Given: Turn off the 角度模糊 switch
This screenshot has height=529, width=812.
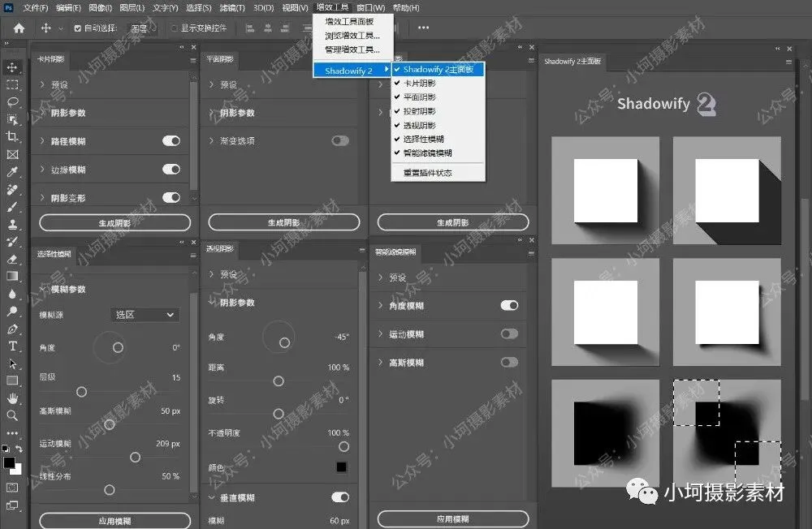Looking at the screenshot, I should [510, 305].
